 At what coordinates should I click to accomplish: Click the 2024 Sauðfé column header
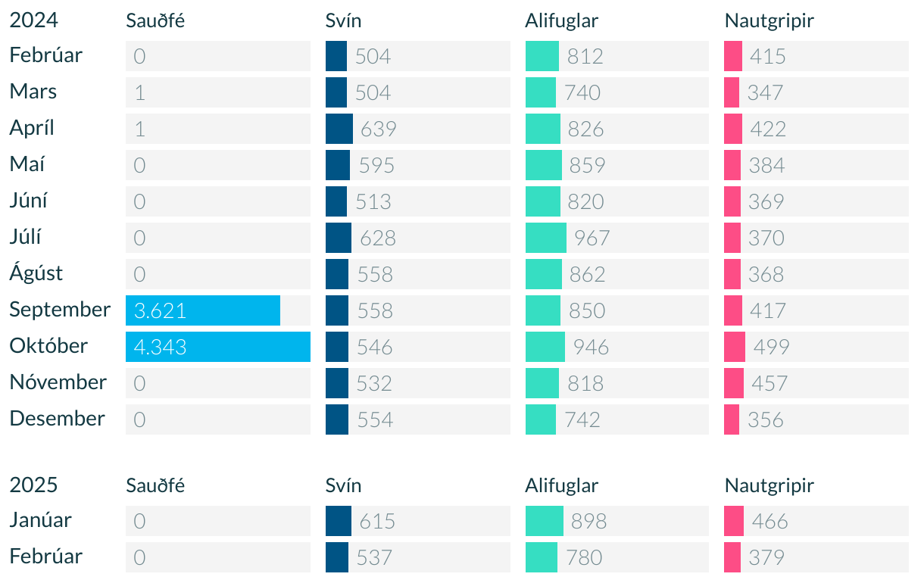[155, 20]
